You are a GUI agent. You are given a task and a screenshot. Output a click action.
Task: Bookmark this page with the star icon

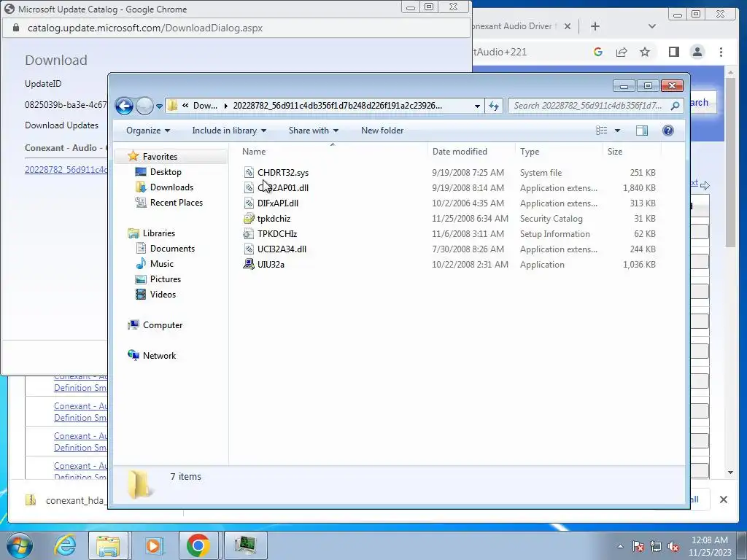[645, 52]
